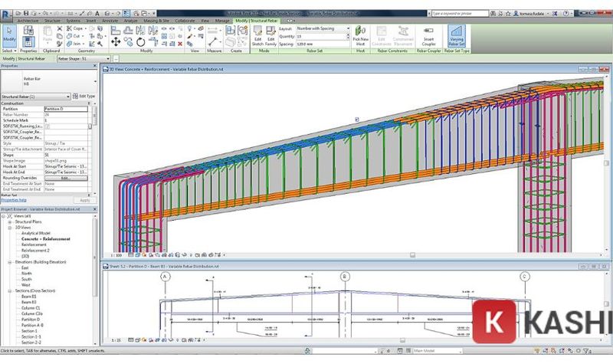Click the Apply button in Properties
The image size is (613, 364).
[85, 200]
